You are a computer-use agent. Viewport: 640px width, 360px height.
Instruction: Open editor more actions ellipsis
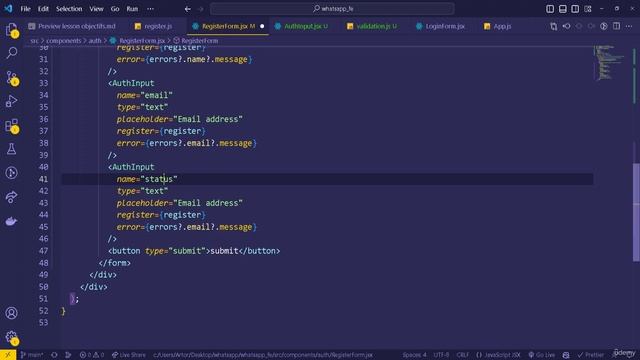tap(629, 26)
